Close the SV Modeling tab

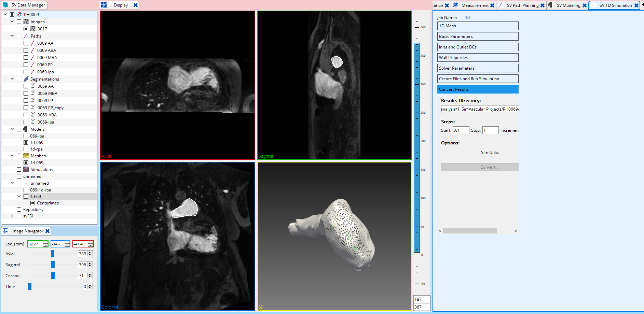[x=585, y=5]
